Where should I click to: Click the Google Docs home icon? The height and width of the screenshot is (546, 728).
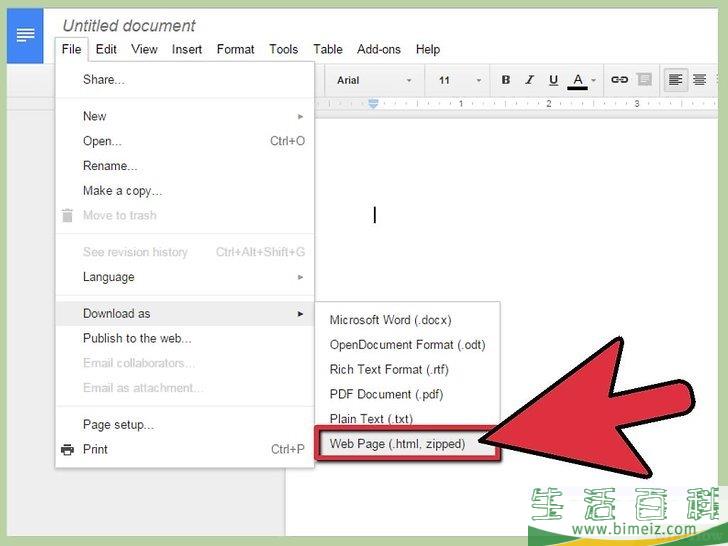[x=25, y=36]
